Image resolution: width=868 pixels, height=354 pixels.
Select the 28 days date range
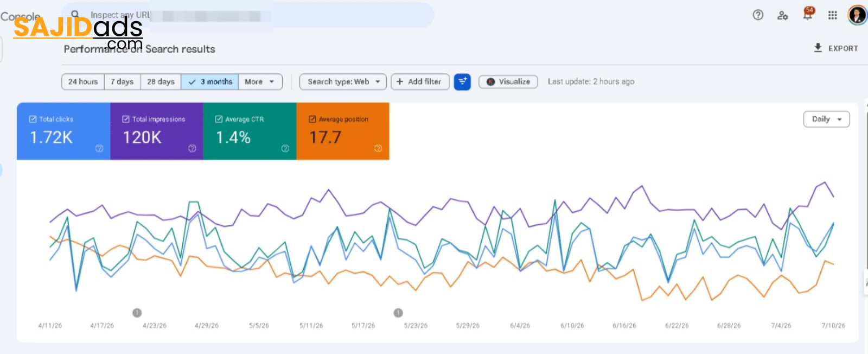[x=161, y=81]
